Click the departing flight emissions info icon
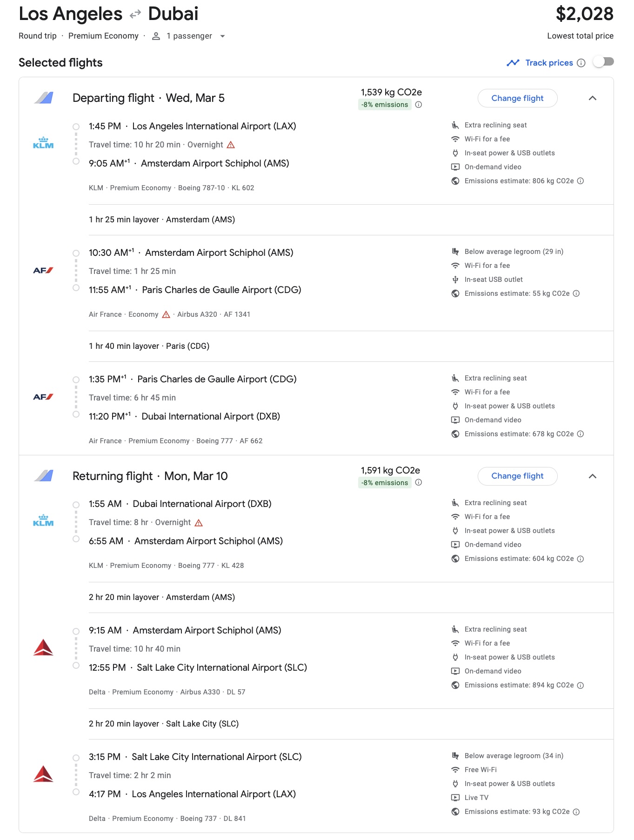This screenshot has height=840, width=634. 419,105
